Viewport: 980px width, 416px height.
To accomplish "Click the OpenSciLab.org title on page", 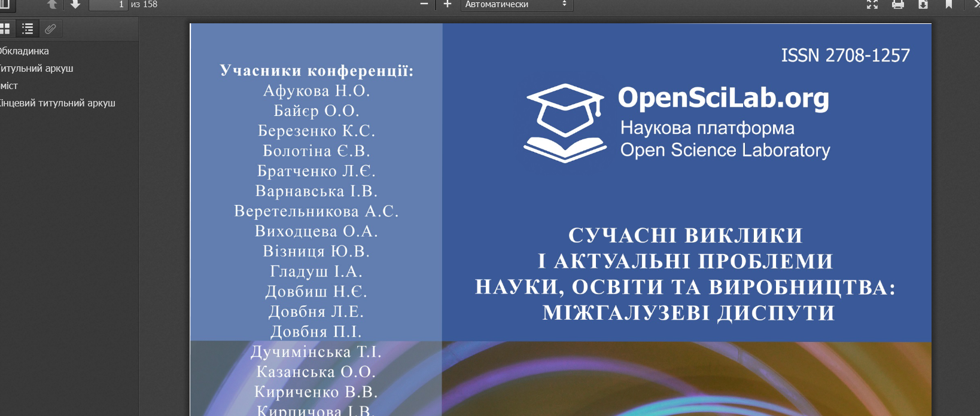I will (x=723, y=98).
